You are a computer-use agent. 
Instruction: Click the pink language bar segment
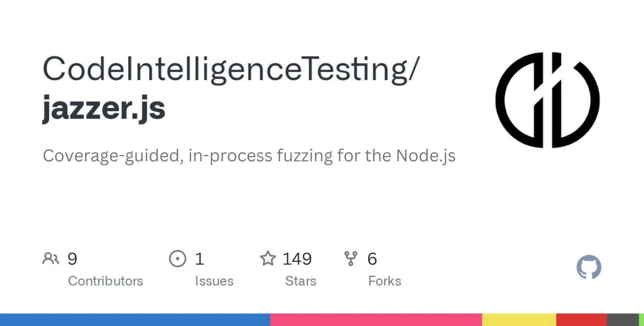[376, 320]
